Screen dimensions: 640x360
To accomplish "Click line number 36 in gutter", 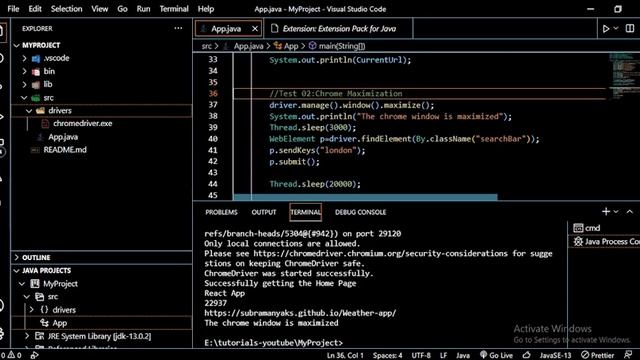I will coord(213,93).
